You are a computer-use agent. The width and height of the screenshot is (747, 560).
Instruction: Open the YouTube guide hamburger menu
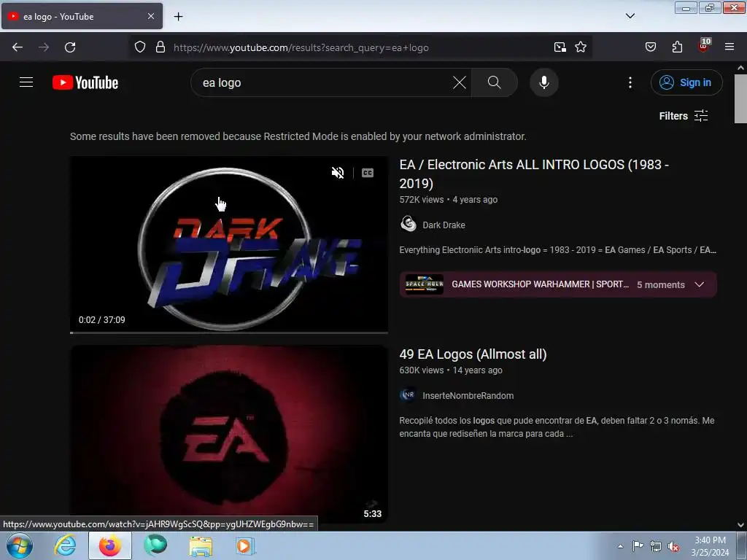point(26,82)
